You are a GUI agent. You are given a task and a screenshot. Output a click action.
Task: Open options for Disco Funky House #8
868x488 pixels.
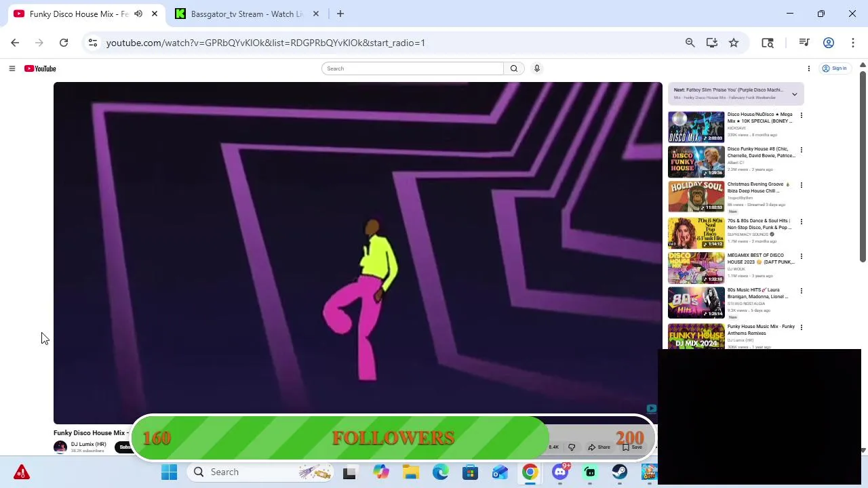[x=801, y=150]
